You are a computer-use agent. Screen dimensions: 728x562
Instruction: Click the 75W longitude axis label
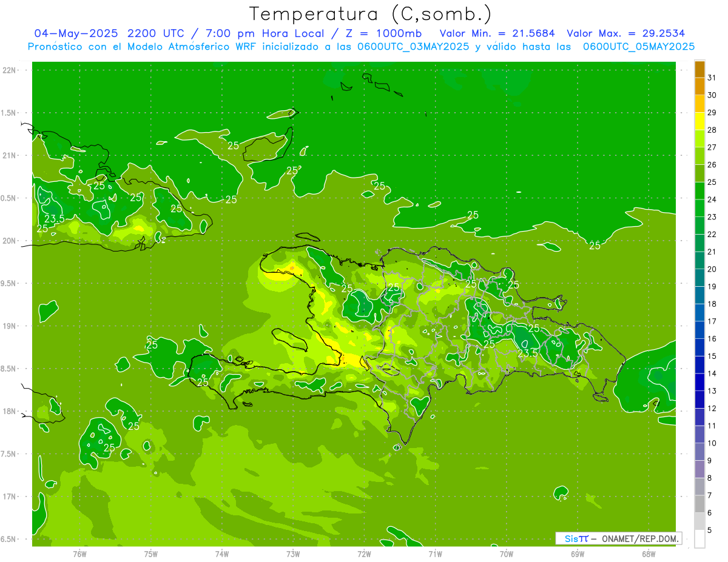pyautogui.click(x=151, y=554)
